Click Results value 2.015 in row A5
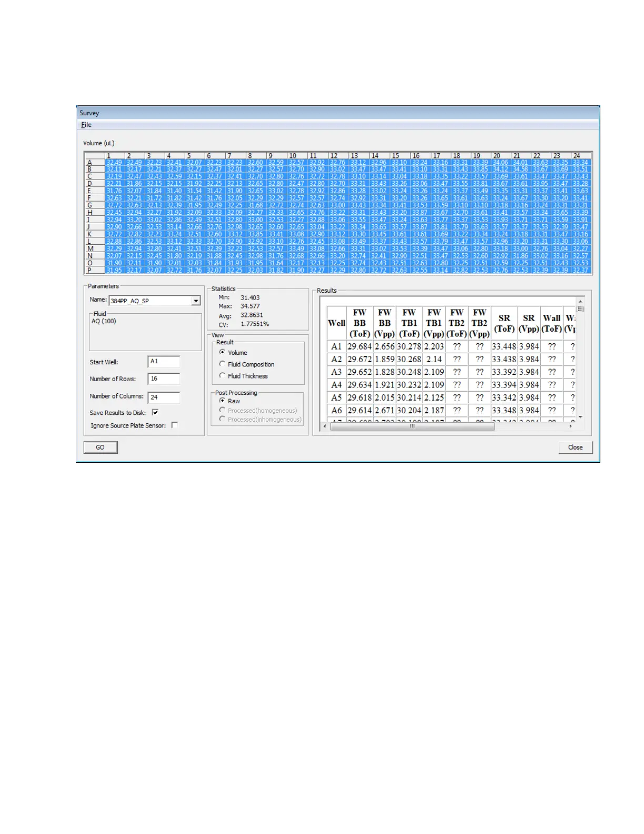 (x=385, y=398)
